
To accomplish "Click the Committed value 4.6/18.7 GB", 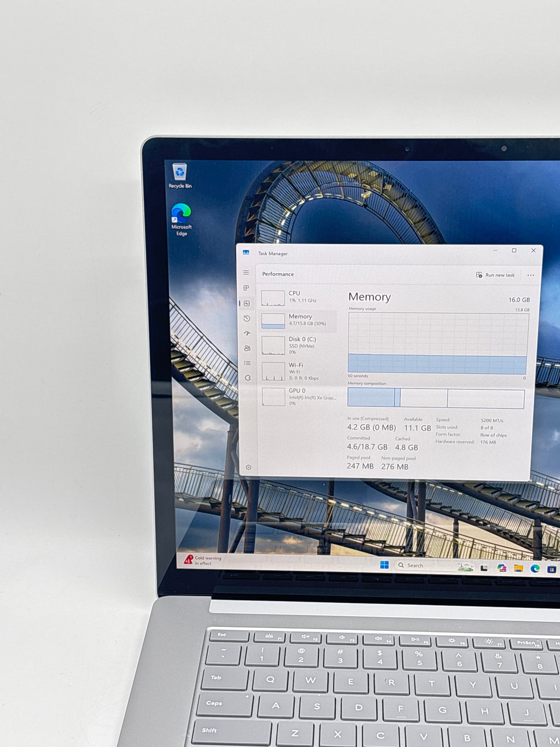I will click(x=367, y=447).
